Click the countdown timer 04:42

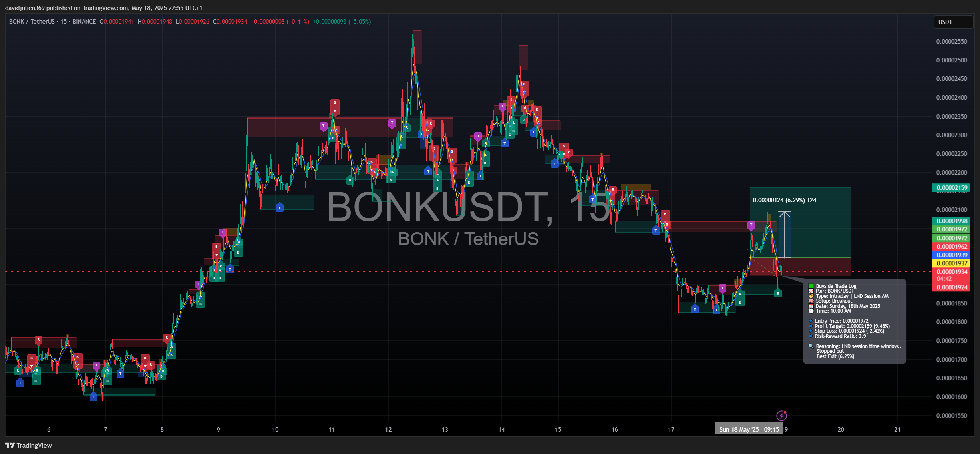pyautogui.click(x=944, y=279)
